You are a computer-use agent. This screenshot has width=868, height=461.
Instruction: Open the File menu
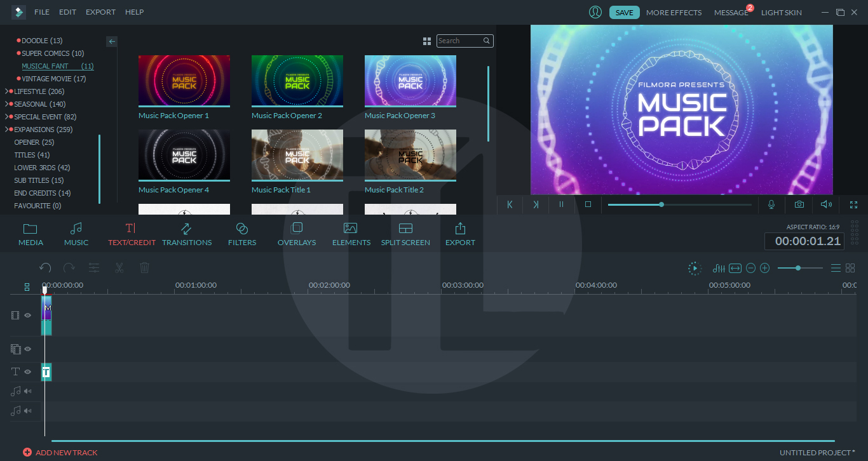[42, 12]
